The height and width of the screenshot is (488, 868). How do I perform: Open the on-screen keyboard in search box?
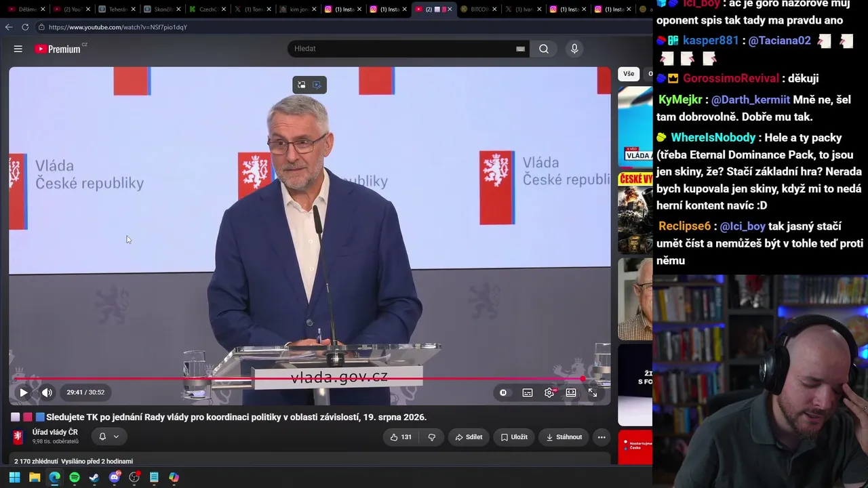(x=521, y=49)
